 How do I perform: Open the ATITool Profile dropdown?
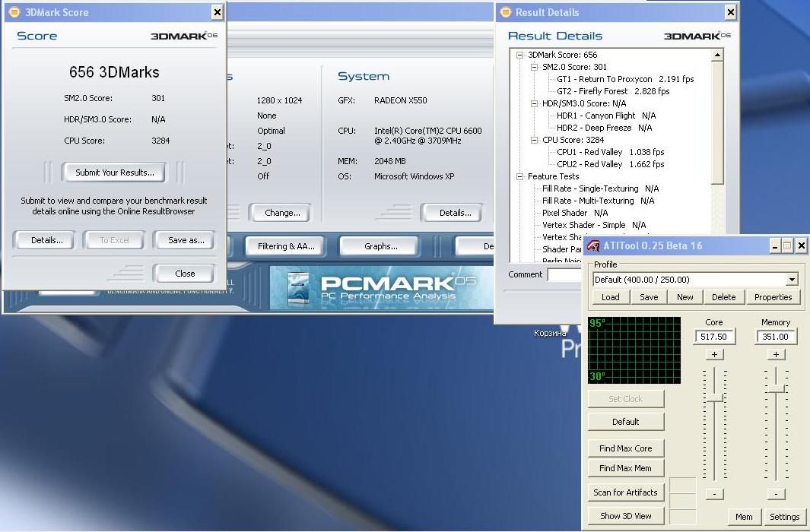tap(792, 280)
